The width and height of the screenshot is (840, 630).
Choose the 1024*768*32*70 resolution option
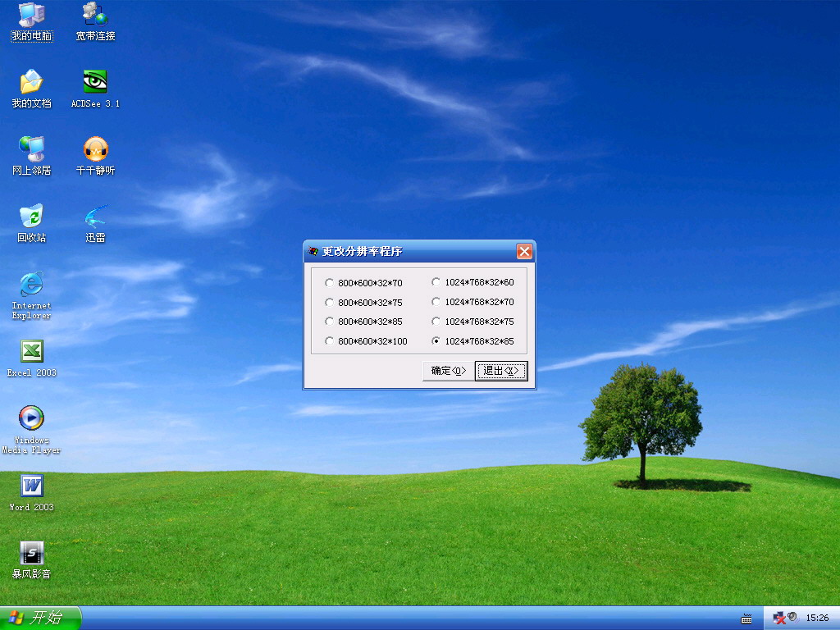472,302
